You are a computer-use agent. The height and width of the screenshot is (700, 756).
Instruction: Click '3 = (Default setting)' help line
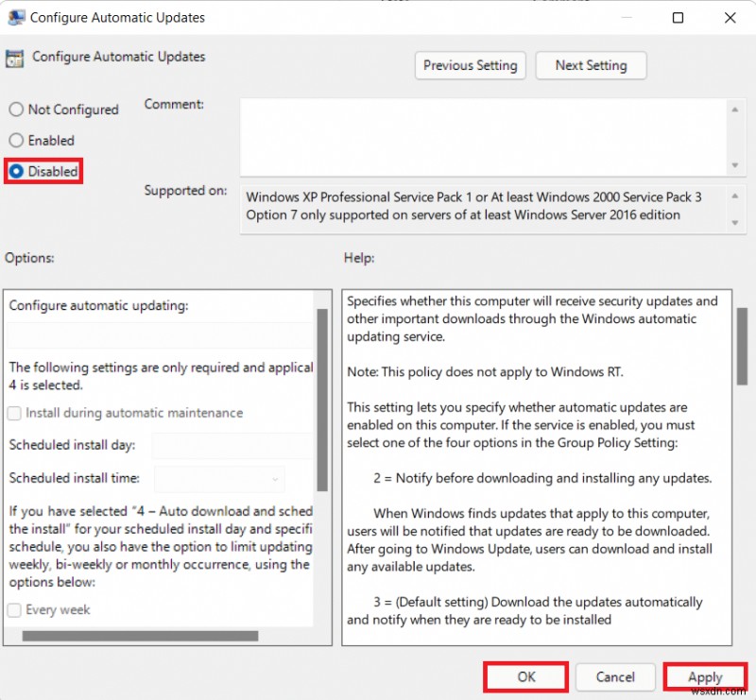(x=524, y=611)
